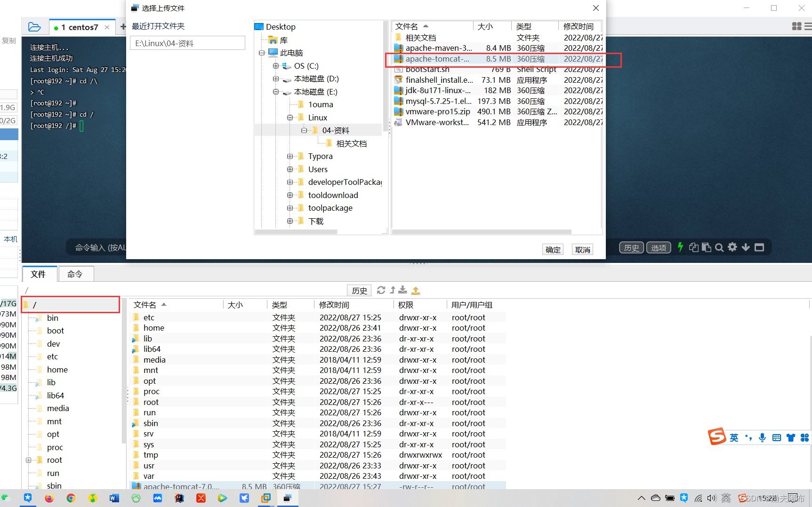Select root directory / in remote tree
812x507 pixels.
71,305
